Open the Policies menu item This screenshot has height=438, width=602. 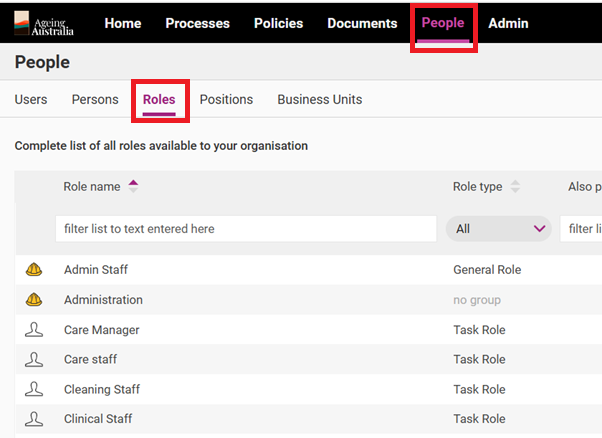278,23
